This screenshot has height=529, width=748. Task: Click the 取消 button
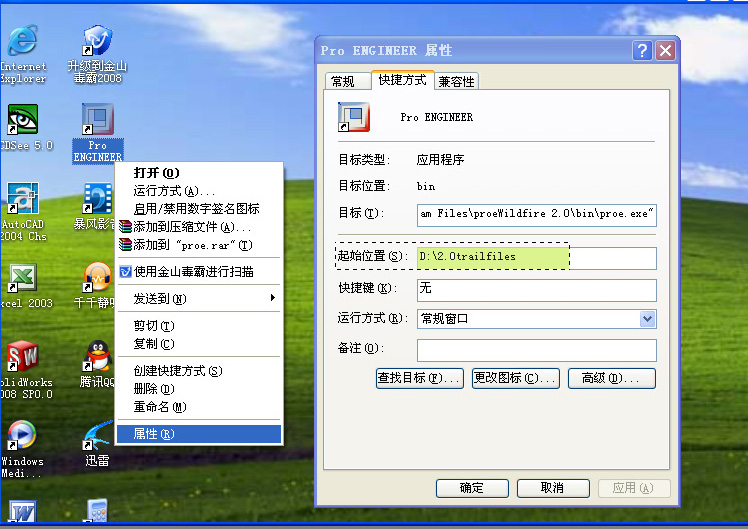[x=553, y=488]
